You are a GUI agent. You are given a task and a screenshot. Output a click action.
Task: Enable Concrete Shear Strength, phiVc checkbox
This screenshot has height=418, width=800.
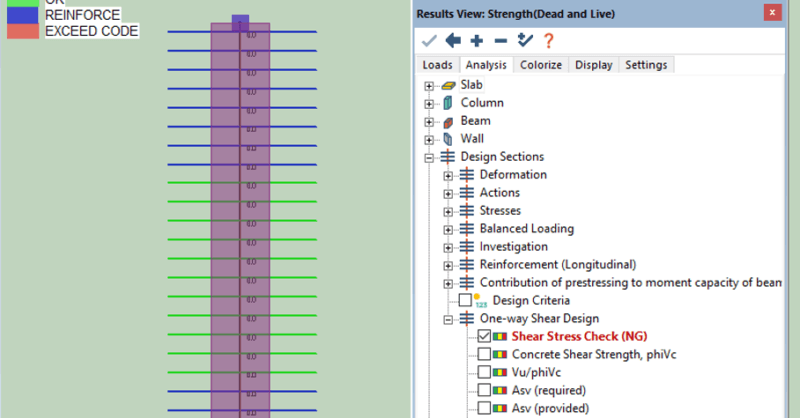pos(484,354)
